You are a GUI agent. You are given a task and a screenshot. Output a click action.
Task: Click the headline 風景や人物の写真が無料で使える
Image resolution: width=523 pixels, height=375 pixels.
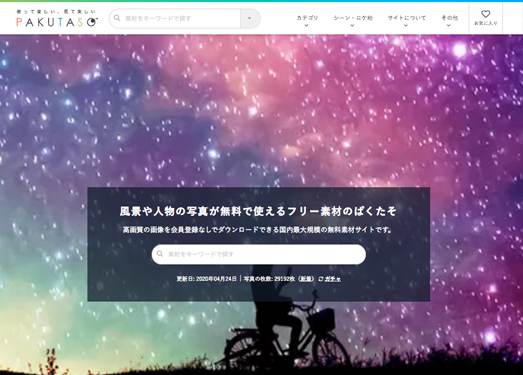(x=258, y=211)
